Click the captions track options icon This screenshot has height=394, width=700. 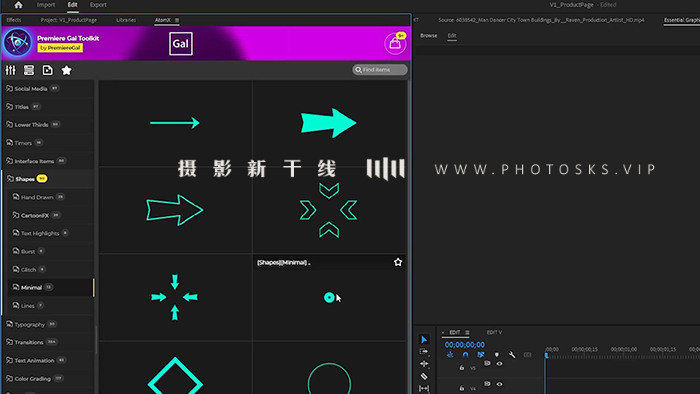(528, 355)
